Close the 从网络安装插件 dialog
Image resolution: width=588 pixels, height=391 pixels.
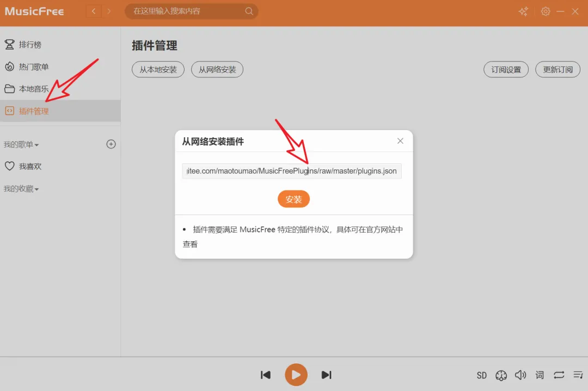click(400, 140)
